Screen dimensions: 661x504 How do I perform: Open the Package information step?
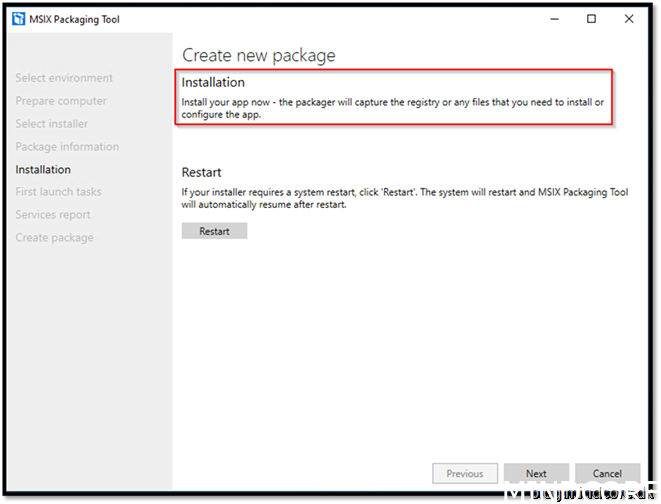pos(67,147)
